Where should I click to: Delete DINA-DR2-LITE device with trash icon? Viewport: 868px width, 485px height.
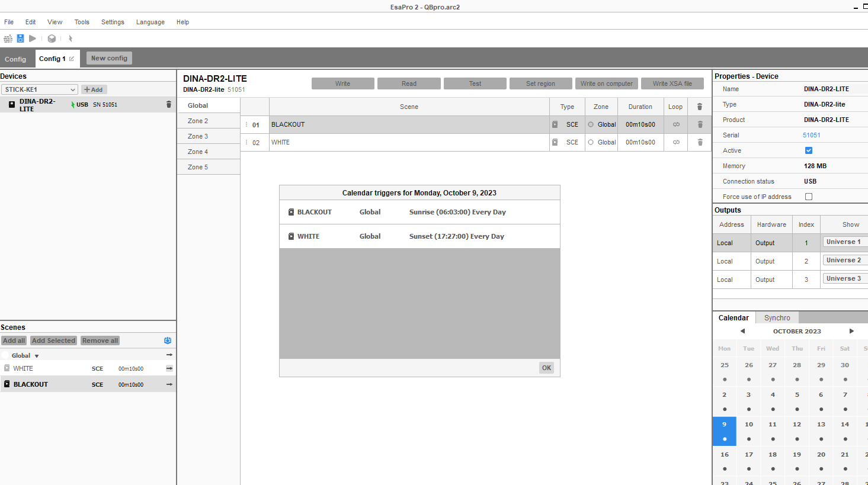[169, 104]
